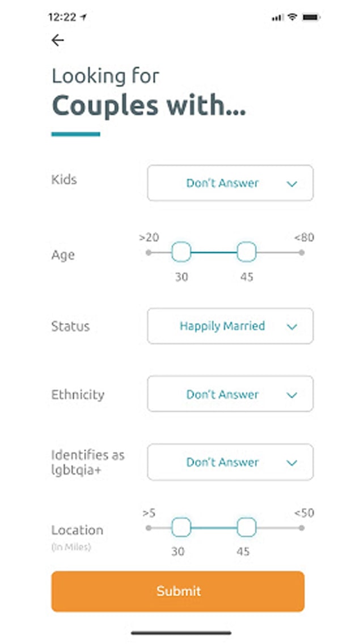Click the Location slider maximum endpoint dot
363x644 pixels.
[302, 528]
